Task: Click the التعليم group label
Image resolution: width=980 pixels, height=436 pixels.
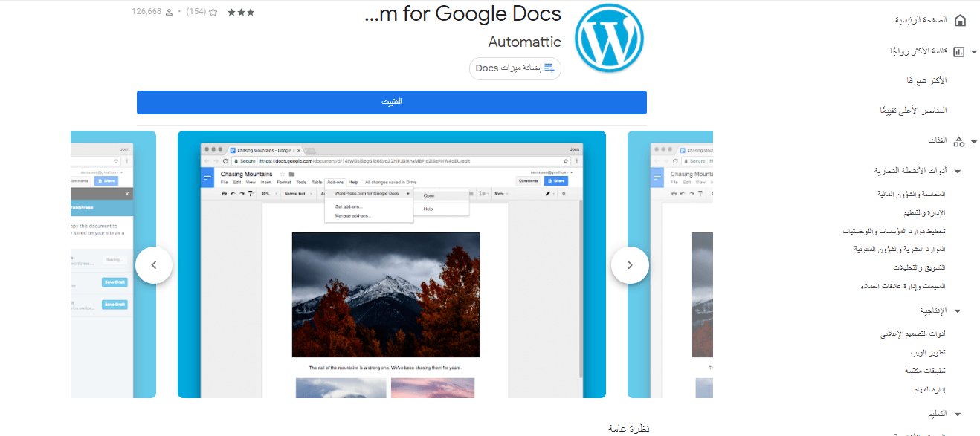Action: coord(937,414)
